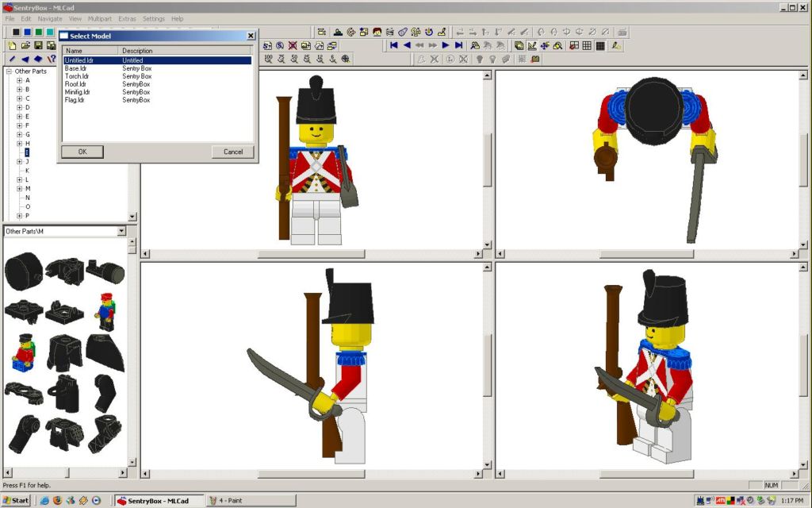
Task: Click the blue circled S icon
Action: point(280,45)
